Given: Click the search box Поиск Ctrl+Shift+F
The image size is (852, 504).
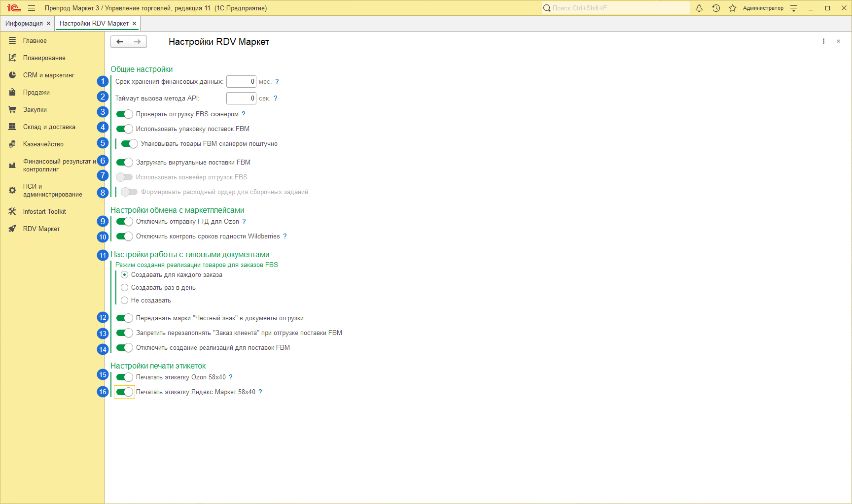Looking at the screenshot, I should (x=615, y=8).
